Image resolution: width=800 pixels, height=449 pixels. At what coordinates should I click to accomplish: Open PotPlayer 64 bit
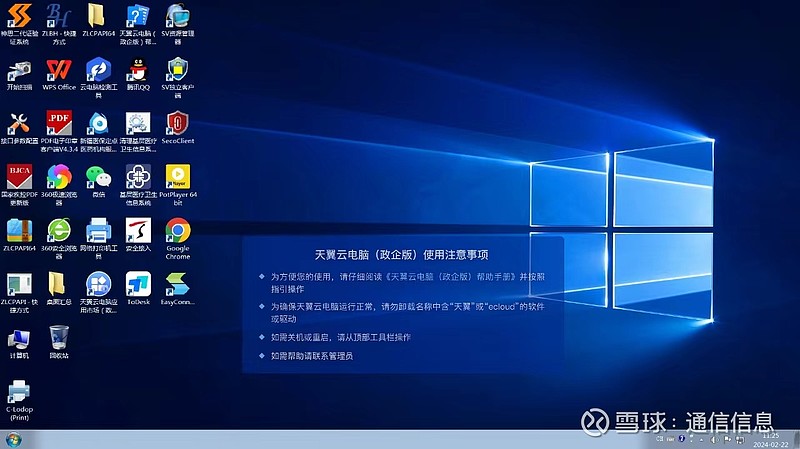(x=178, y=185)
